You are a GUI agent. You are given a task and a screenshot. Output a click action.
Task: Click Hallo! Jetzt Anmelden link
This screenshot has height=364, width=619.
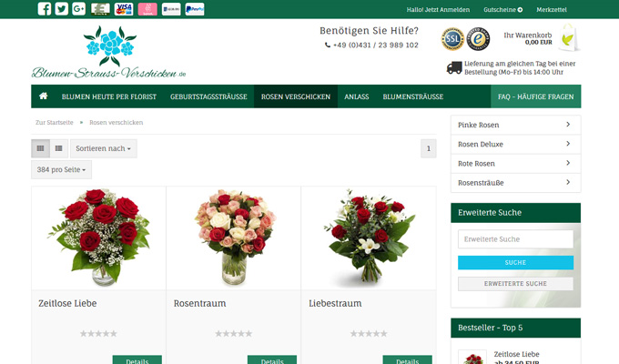[438, 10]
